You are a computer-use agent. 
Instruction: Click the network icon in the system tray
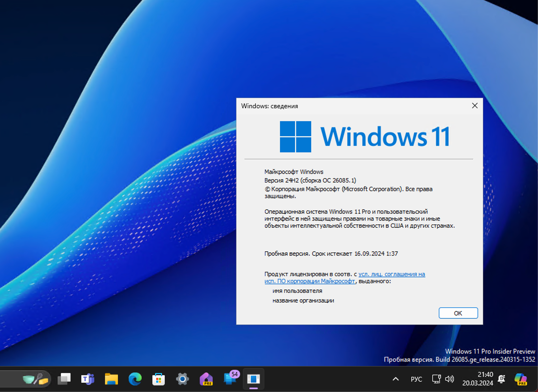(436, 379)
